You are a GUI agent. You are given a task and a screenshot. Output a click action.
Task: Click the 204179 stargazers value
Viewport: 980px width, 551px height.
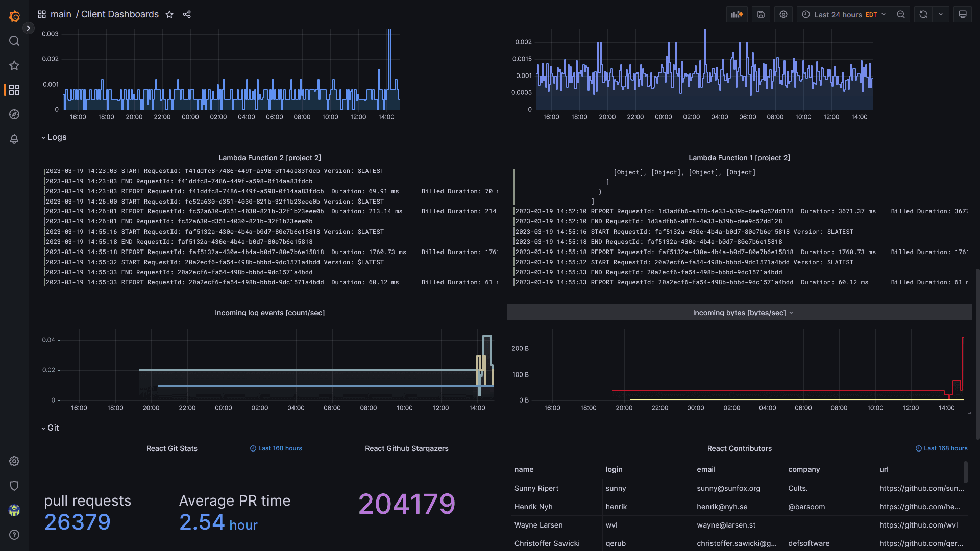(x=406, y=504)
